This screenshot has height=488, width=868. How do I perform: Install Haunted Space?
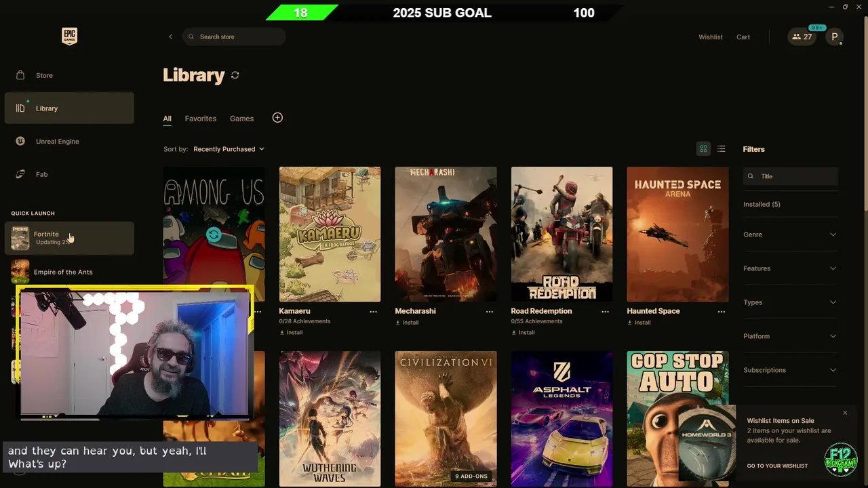tap(639, 323)
